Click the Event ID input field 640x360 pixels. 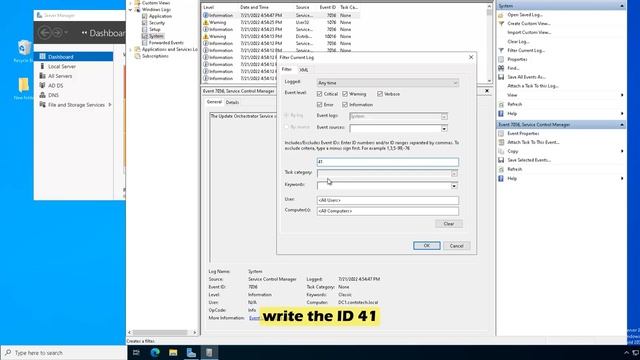[x=388, y=162]
